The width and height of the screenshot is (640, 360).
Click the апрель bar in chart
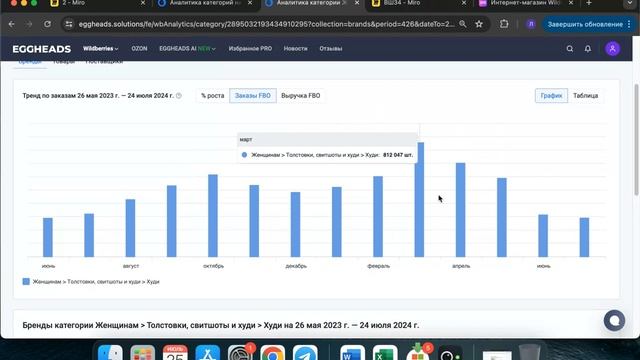pyautogui.click(x=460, y=210)
